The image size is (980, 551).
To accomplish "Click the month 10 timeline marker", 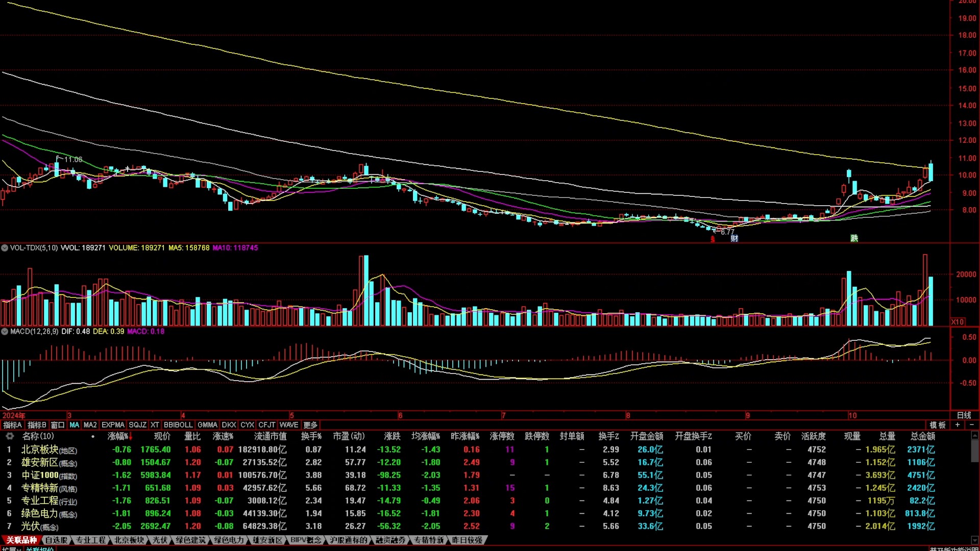I will coord(852,415).
